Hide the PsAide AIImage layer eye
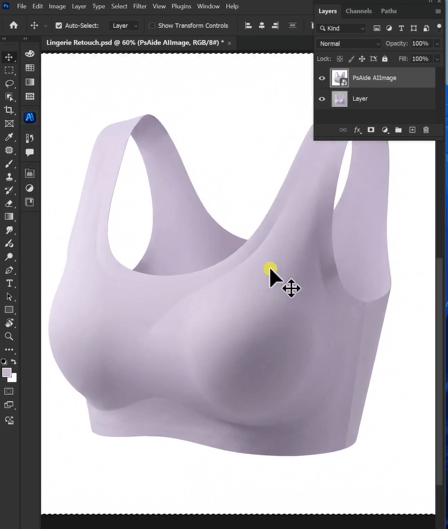The width and height of the screenshot is (448, 529). click(322, 78)
